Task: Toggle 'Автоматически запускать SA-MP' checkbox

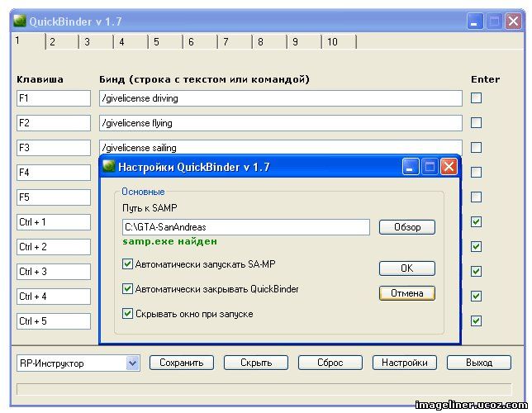Action: (x=127, y=264)
